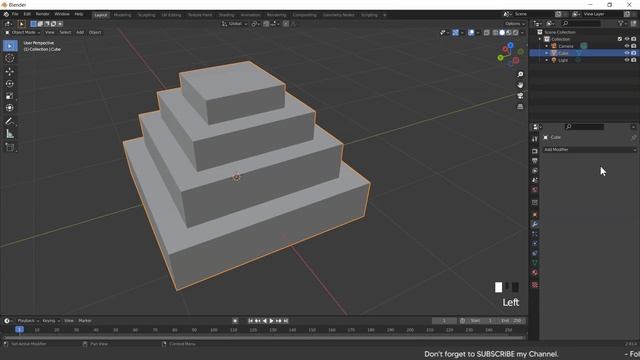
Task: Toggle render camera icon for Cube
Action: [634, 53]
